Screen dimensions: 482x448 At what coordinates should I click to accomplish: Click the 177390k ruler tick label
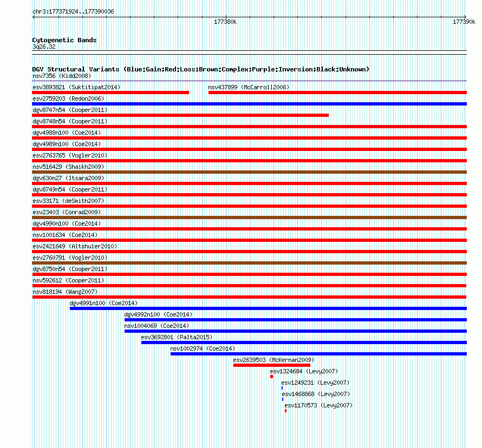coord(464,22)
